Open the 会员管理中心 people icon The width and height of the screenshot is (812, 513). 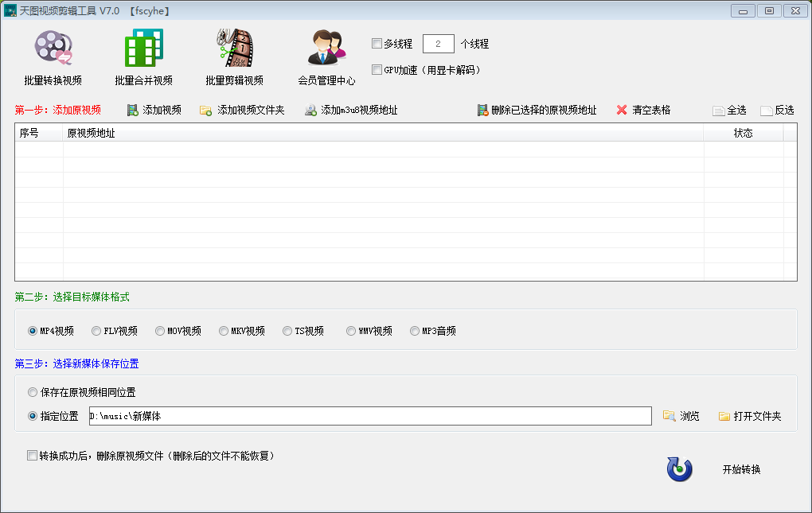click(326, 48)
